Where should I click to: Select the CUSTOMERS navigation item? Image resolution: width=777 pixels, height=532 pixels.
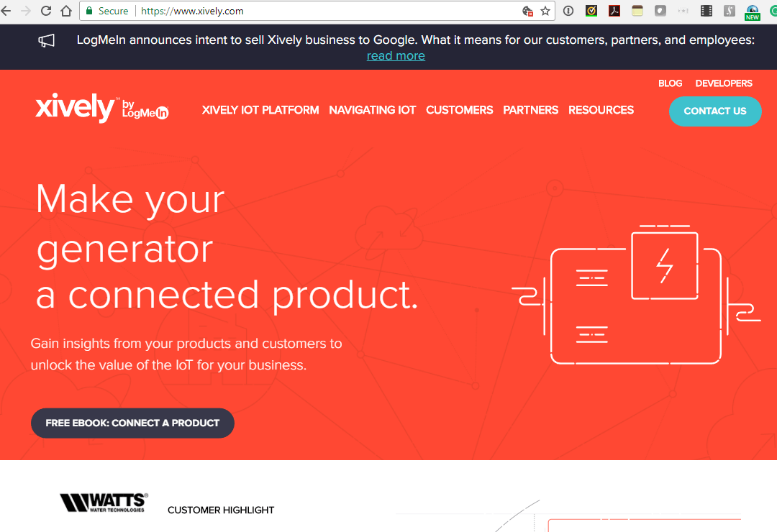(x=459, y=110)
